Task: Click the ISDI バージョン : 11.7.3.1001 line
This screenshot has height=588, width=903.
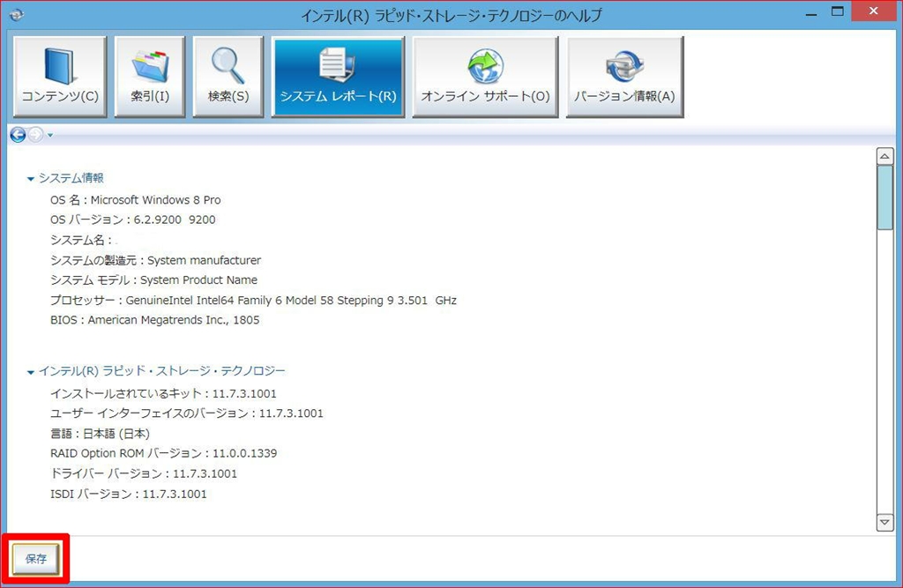Action: (x=129, y=494)
